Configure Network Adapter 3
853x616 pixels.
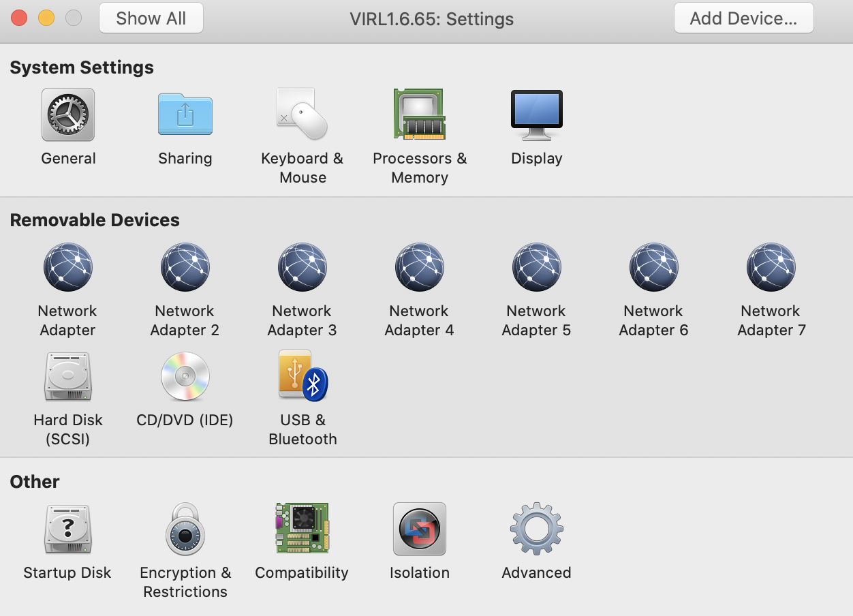(x=302, y=266)
